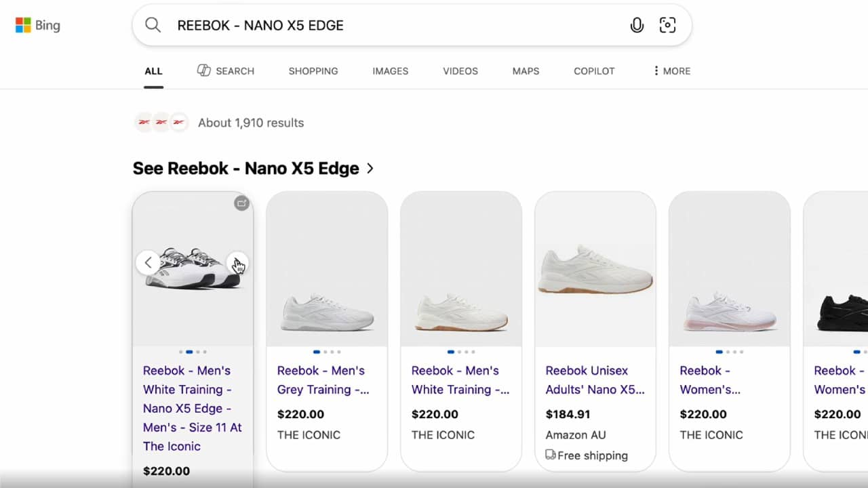
Task: Open the SHOPPING tab
Action: 313,70
